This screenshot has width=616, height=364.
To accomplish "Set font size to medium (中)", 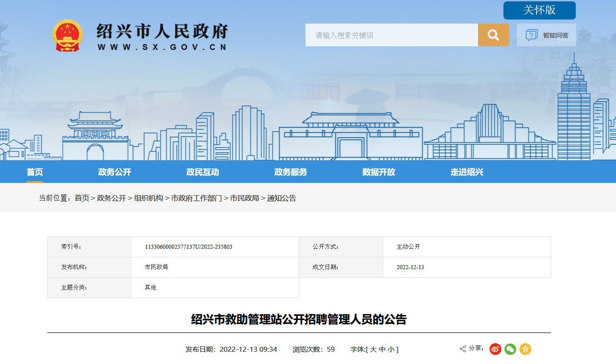I will [382, 349].
